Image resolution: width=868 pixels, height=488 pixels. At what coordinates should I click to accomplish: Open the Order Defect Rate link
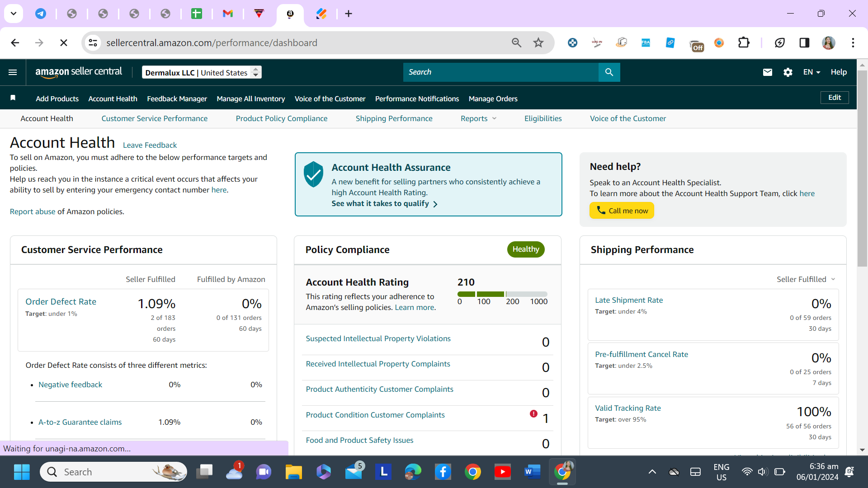point(61,301)
